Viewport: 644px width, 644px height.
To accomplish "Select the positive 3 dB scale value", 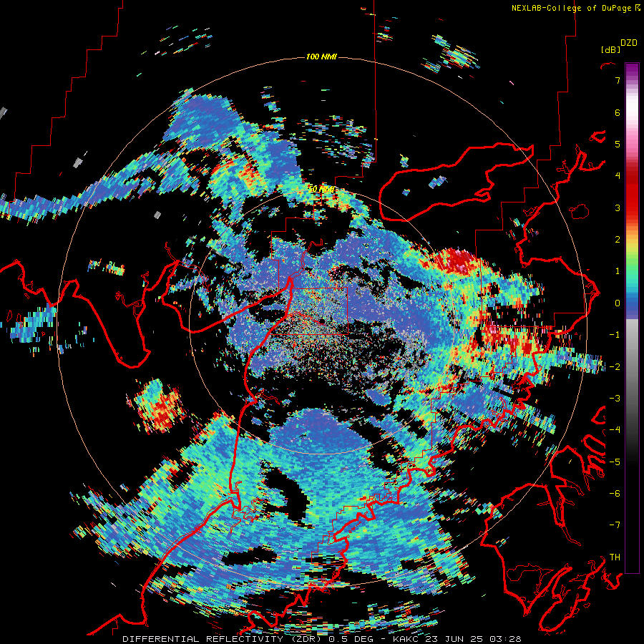I will 618,208.
